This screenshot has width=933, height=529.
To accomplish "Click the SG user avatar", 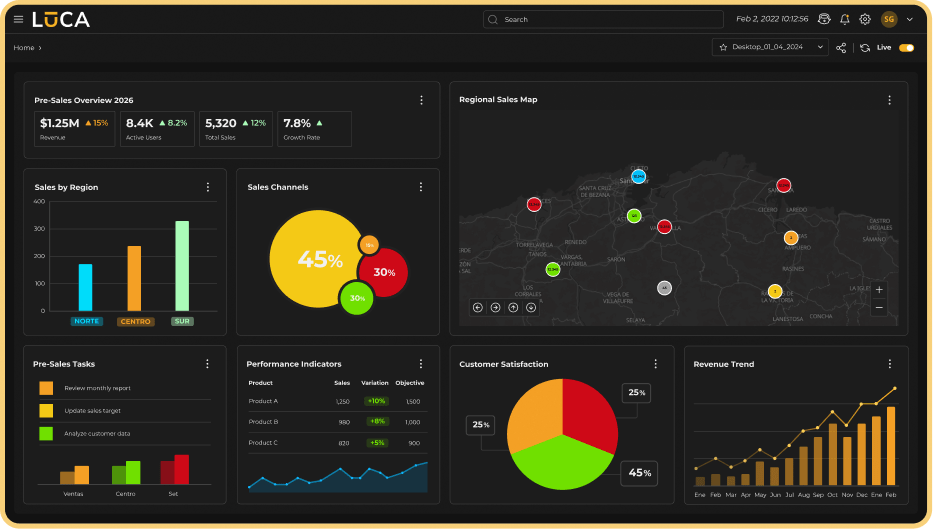I will tap(889, 19).
